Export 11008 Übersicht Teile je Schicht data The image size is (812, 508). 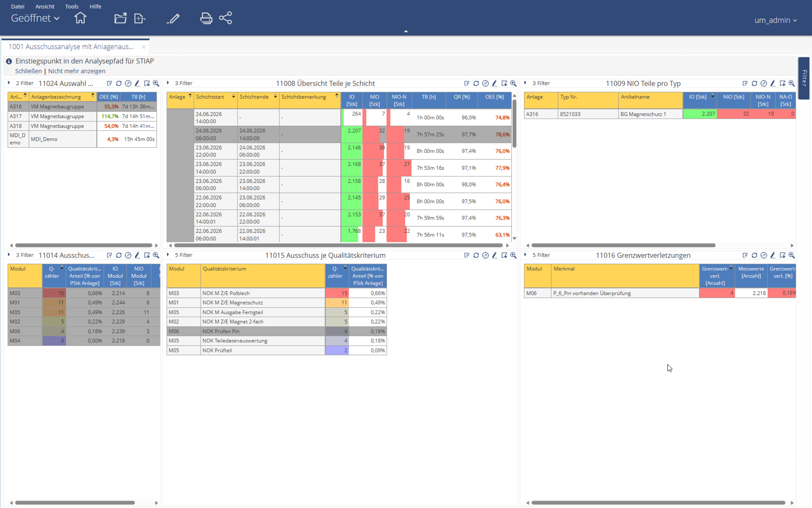point(504,83)
